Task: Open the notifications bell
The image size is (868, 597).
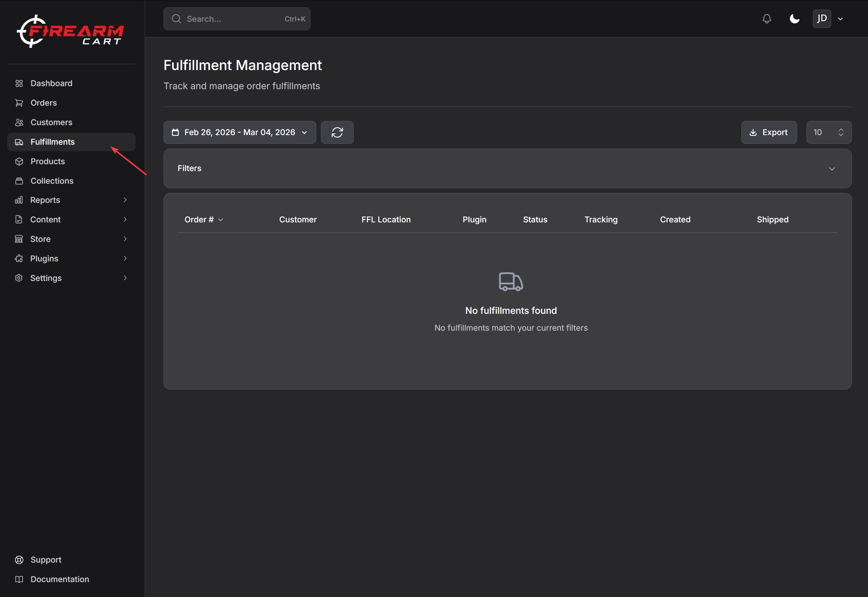Action: (x=767, y=19)
